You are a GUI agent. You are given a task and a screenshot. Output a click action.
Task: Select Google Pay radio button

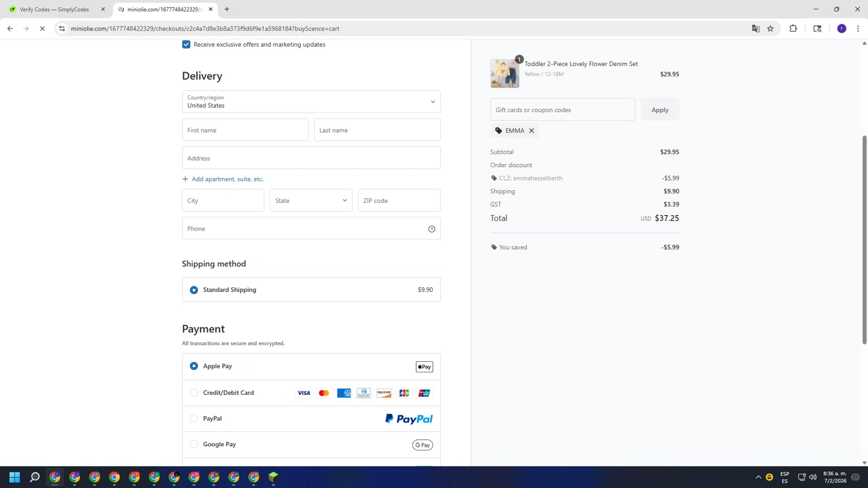tap(194, 444)
